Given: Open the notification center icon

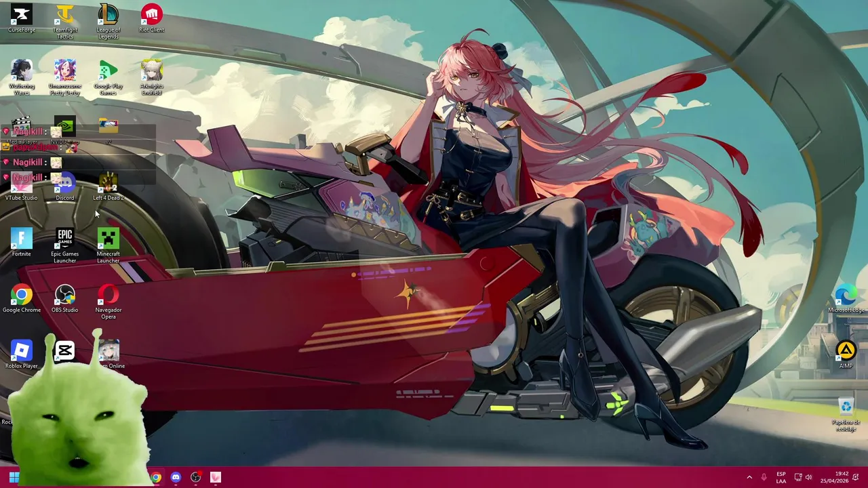Looking at the screenshot, I should coord(856,477).
